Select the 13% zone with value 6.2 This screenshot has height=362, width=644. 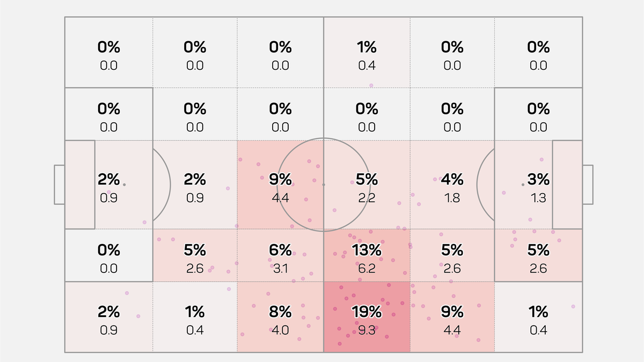pos(367,255)
